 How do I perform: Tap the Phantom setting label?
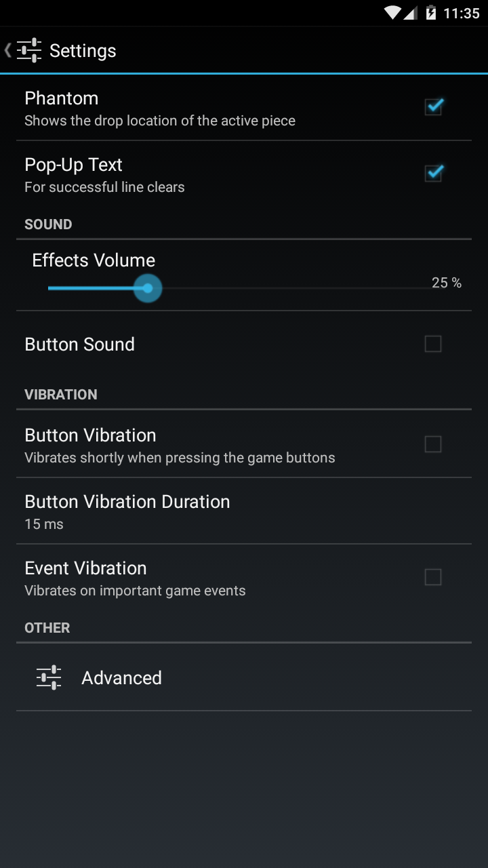62,98
